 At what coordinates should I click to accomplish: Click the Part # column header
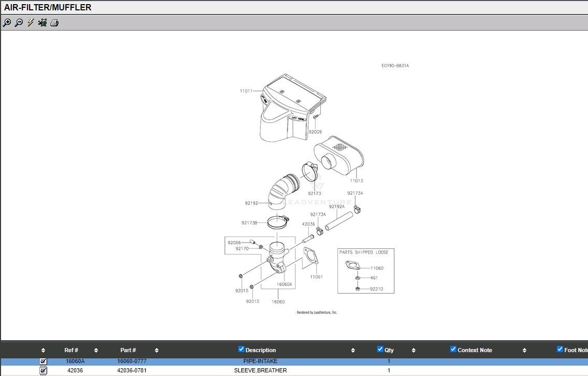pos(128,350)
